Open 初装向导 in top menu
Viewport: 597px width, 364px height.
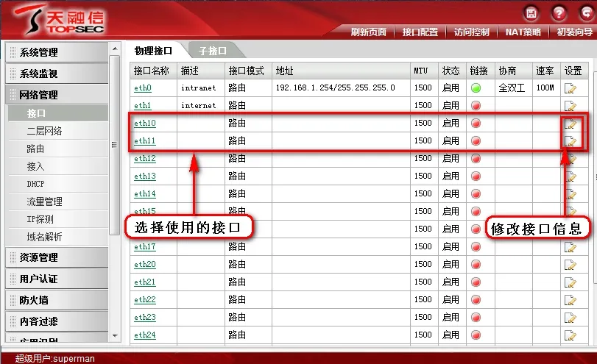(574, 32)
